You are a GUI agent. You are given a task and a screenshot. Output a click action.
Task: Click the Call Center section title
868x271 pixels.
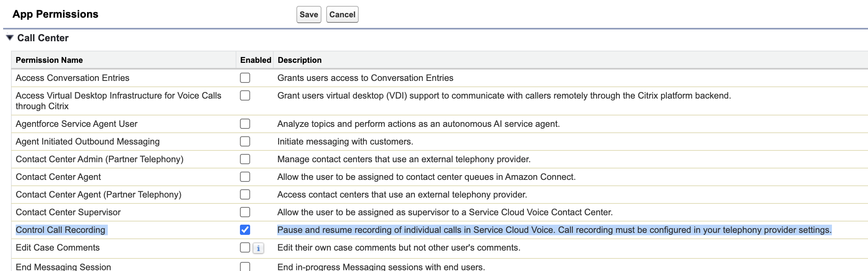coord(43,38)
